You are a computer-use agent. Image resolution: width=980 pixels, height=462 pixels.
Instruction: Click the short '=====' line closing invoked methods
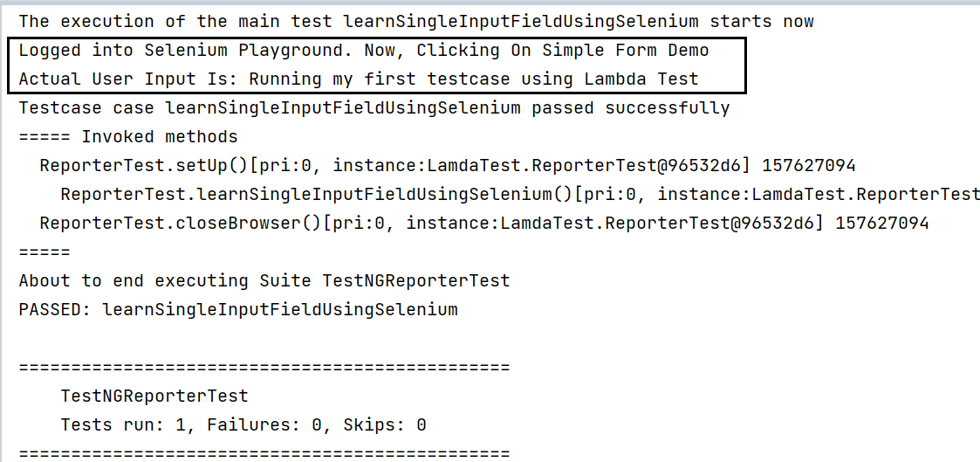(x=45, y=252)
